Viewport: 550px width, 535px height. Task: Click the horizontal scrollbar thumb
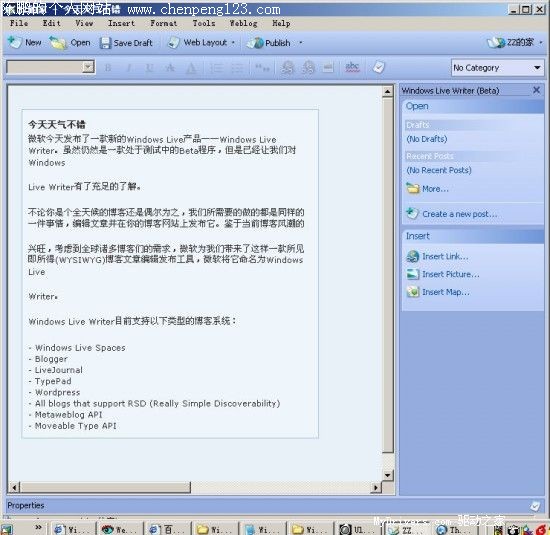pos(105,487)
